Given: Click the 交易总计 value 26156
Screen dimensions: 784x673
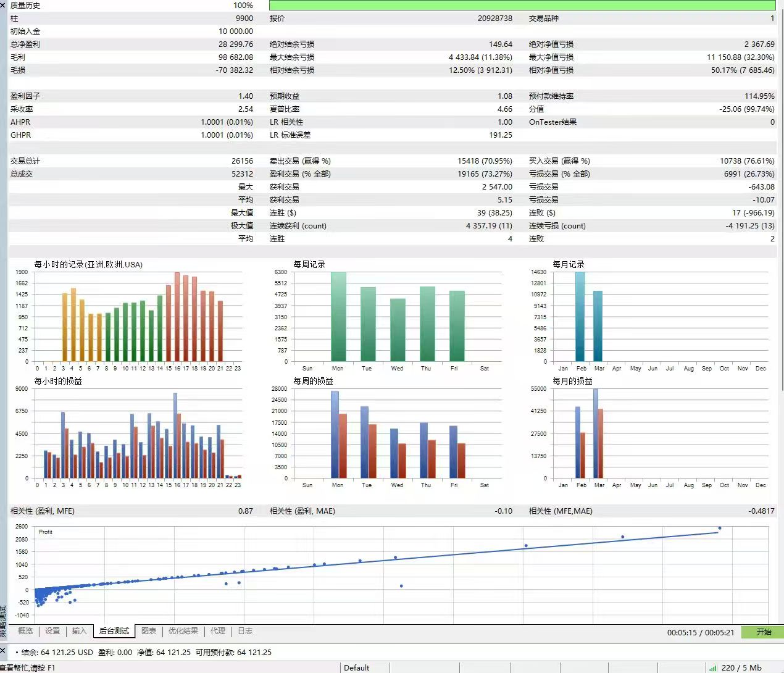Looking at the screenshot, I should point(242,161).
